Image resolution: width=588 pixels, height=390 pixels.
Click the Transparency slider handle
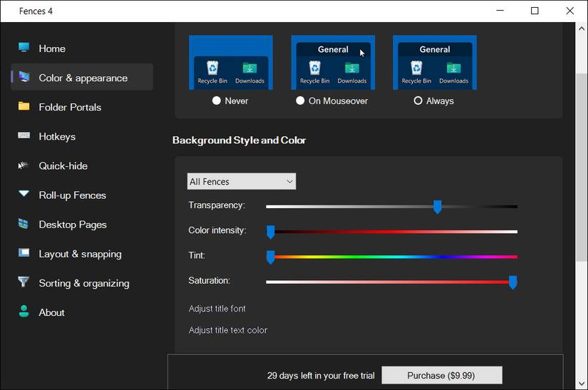click(x=438, y=207)
